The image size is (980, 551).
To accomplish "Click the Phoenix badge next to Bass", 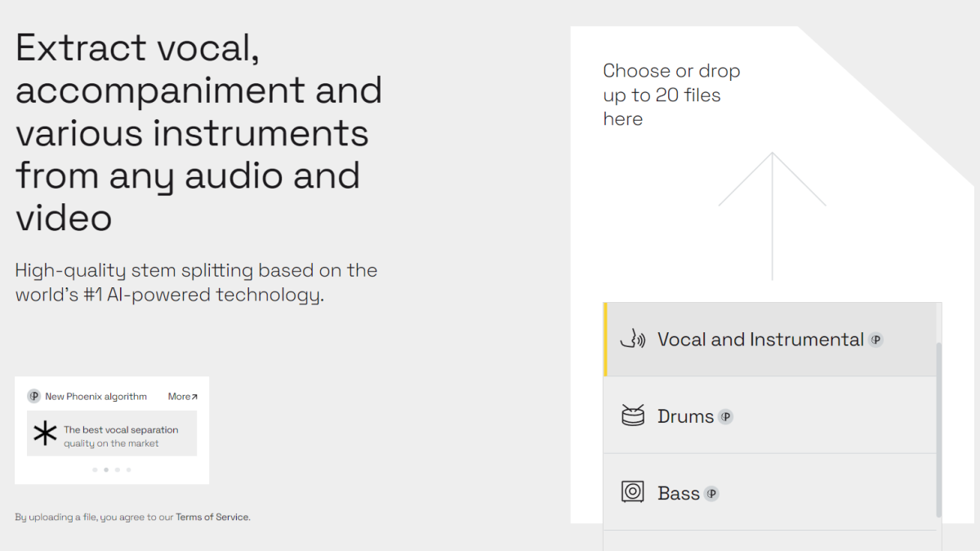I will point(712,493).
